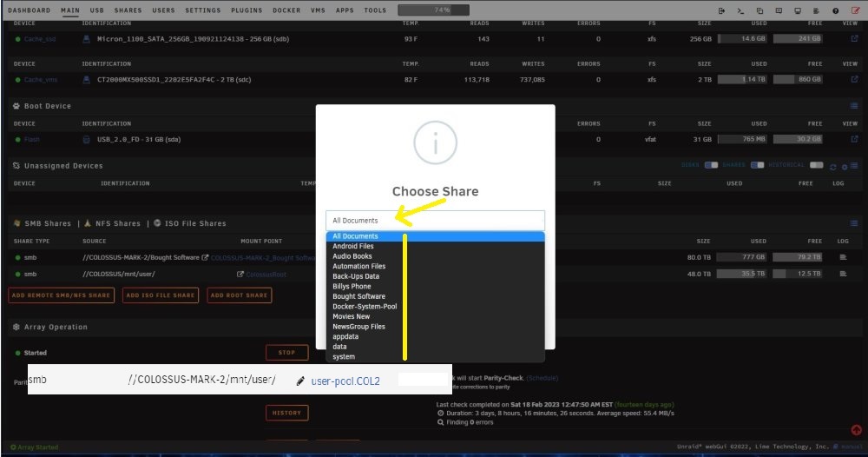Open view icon for Cache_vms row

pos(854,79)
